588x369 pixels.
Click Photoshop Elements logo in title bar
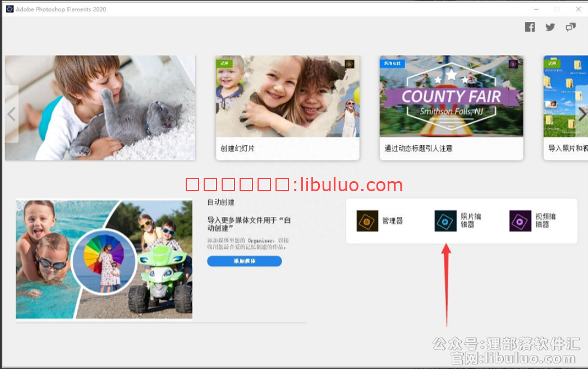10,9
